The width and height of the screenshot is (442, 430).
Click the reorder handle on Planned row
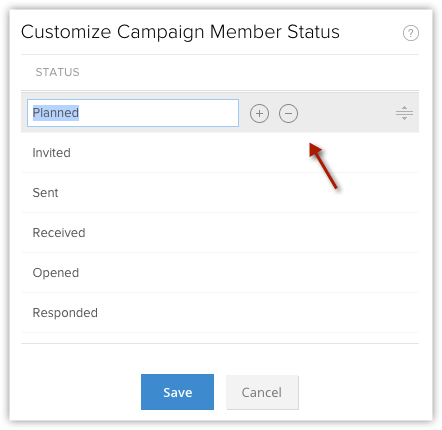coord(404,113)
